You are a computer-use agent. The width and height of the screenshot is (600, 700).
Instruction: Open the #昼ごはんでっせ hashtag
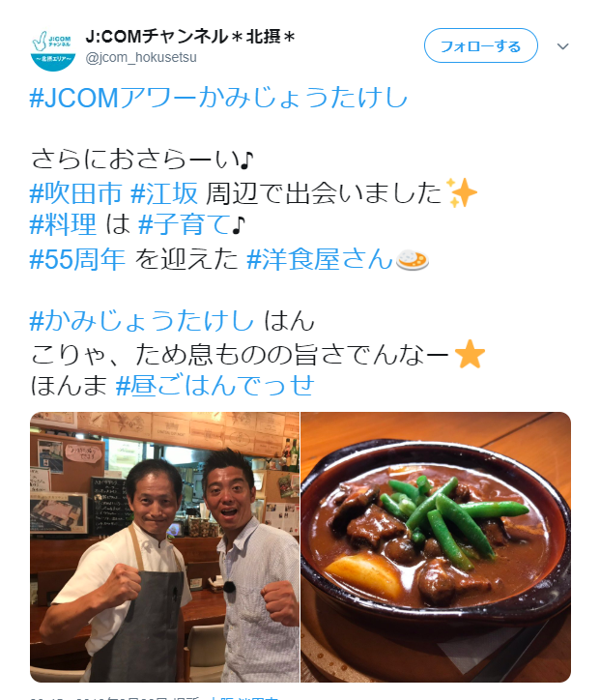click(215, 385)
